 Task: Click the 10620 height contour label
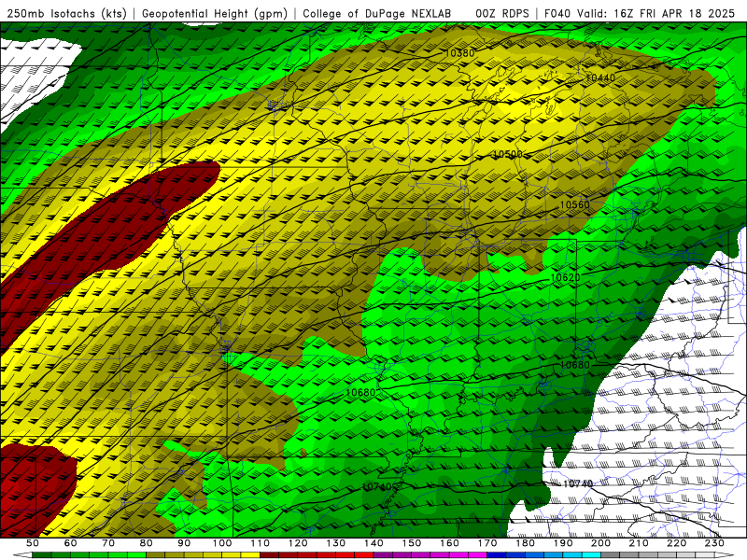pyautogui.click(x=566, y=277)
